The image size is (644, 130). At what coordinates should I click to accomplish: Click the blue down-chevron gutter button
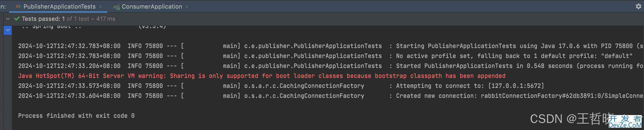[8, 30]
